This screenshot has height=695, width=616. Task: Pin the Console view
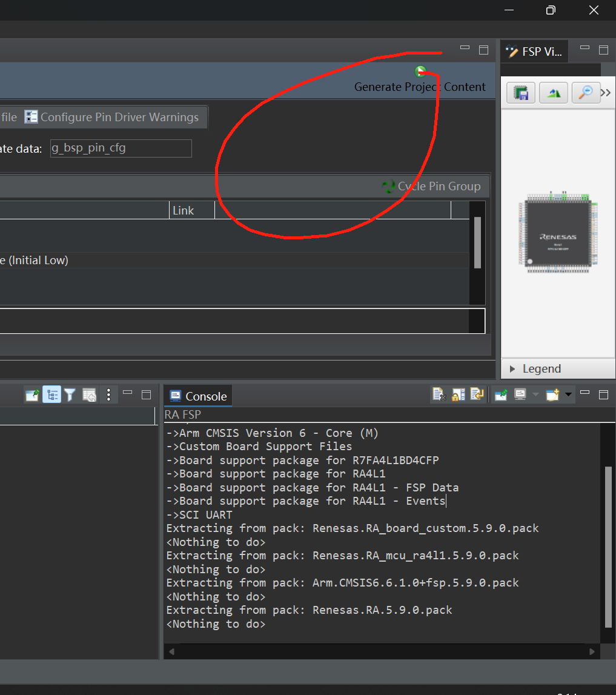(501, 394)
